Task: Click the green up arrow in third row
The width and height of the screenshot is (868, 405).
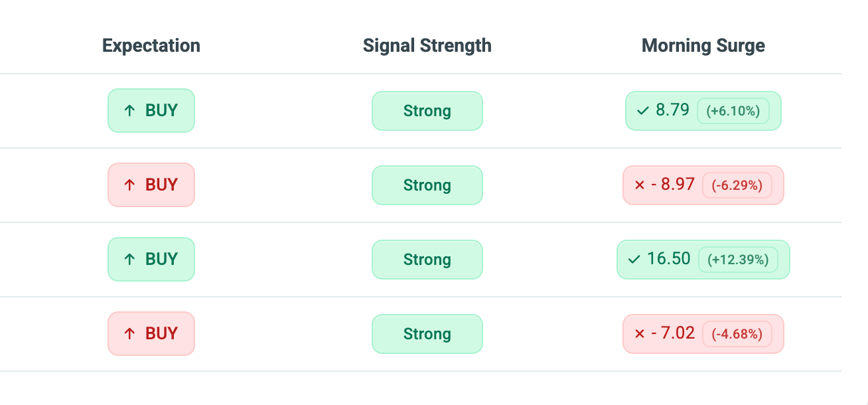Action: [x=130, y=260]
